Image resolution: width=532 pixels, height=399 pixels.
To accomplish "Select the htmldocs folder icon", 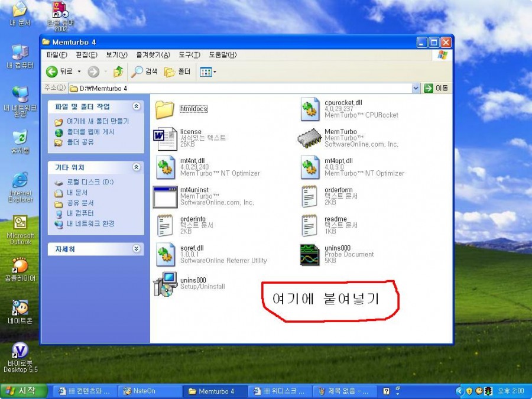I will pos(165,109).
